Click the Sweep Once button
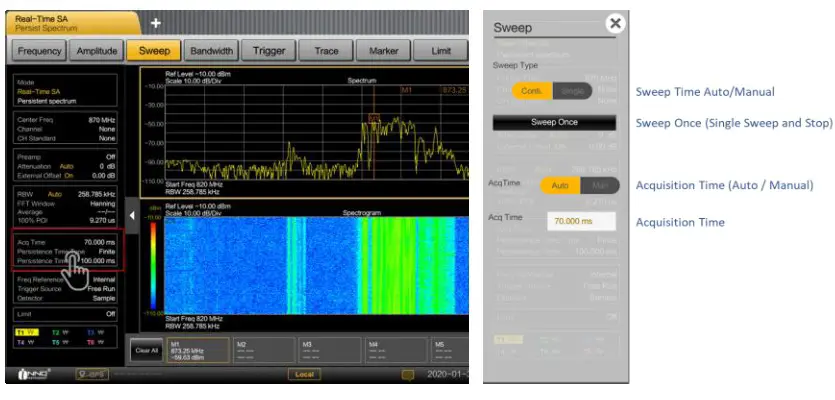 click(x=554, y=123)
